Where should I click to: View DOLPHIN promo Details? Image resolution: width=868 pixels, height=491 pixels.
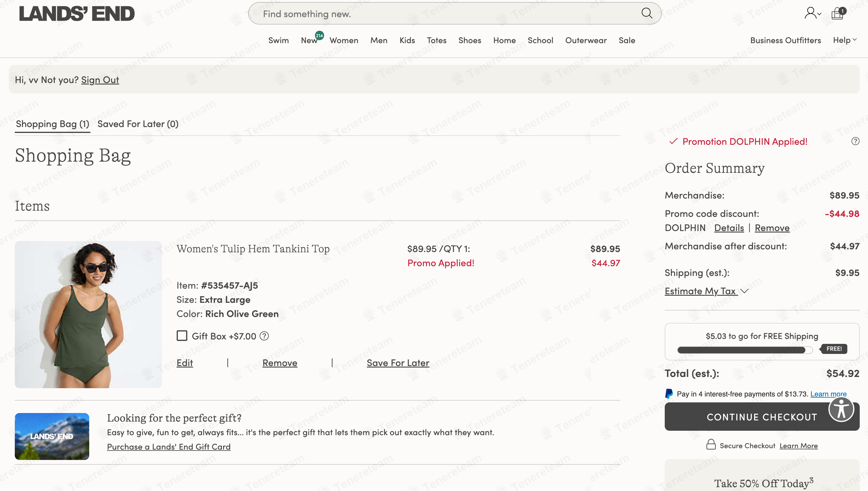point(729,228)
